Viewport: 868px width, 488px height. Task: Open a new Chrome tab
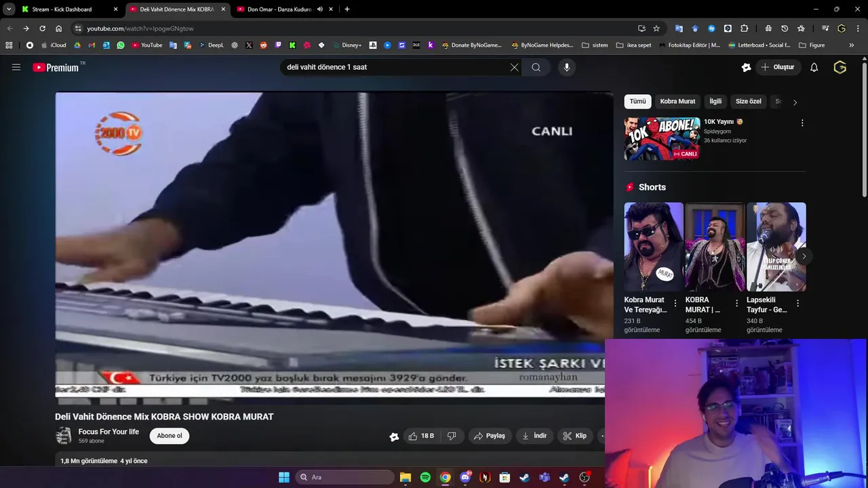tap(347, 9)
